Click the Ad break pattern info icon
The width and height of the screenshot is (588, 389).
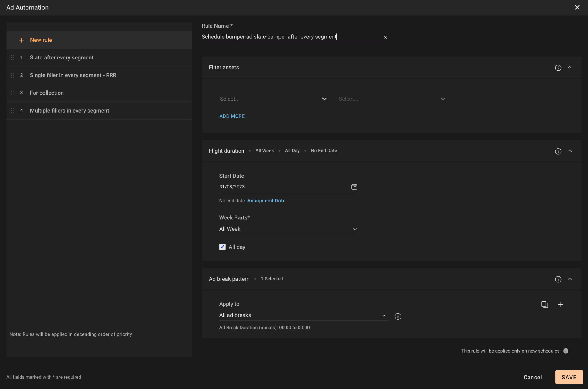coord(558,279)
